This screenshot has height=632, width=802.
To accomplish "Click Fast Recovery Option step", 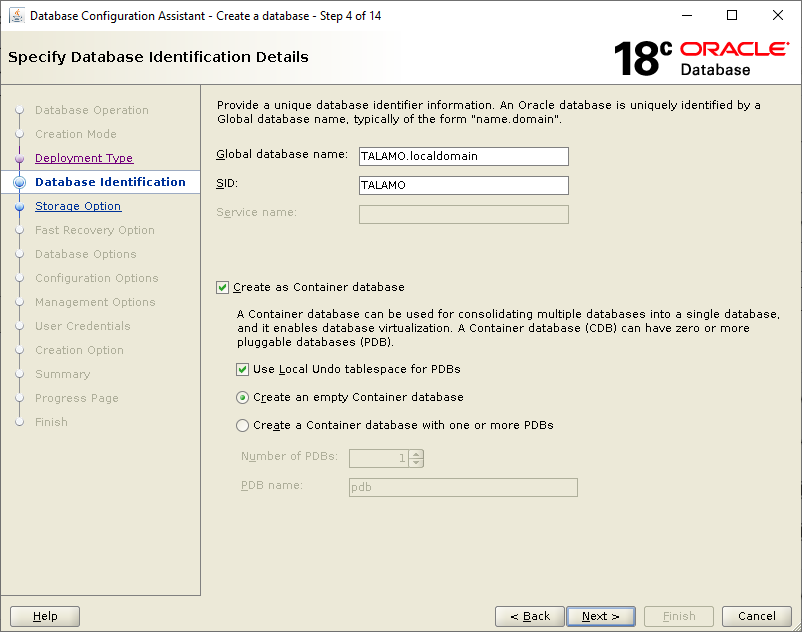I will coord(95,230).
